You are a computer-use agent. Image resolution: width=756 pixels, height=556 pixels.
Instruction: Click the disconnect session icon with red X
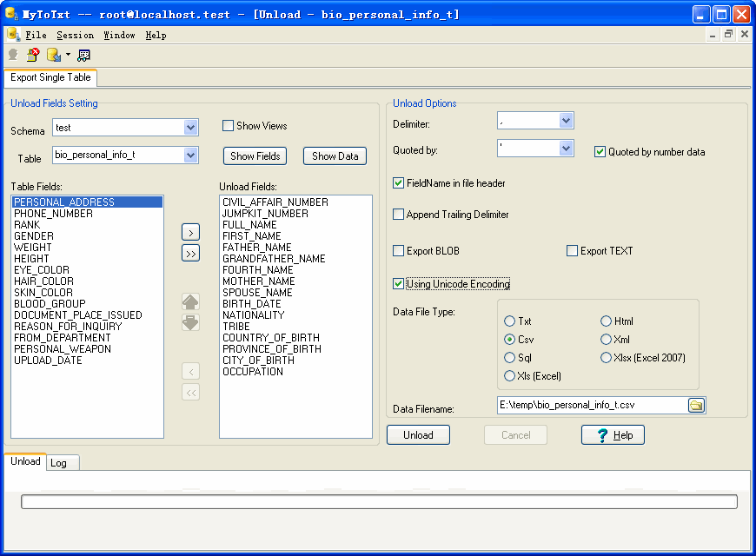(x=33, y=55)
